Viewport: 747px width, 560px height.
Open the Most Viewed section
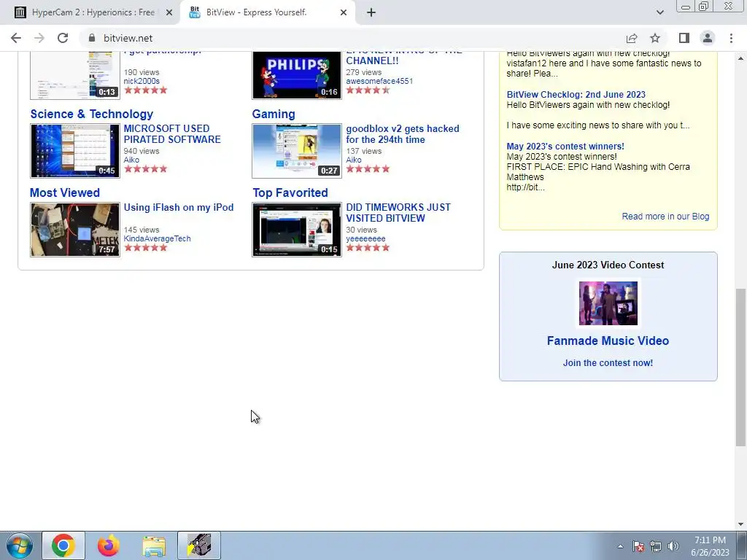click(65, 192)
